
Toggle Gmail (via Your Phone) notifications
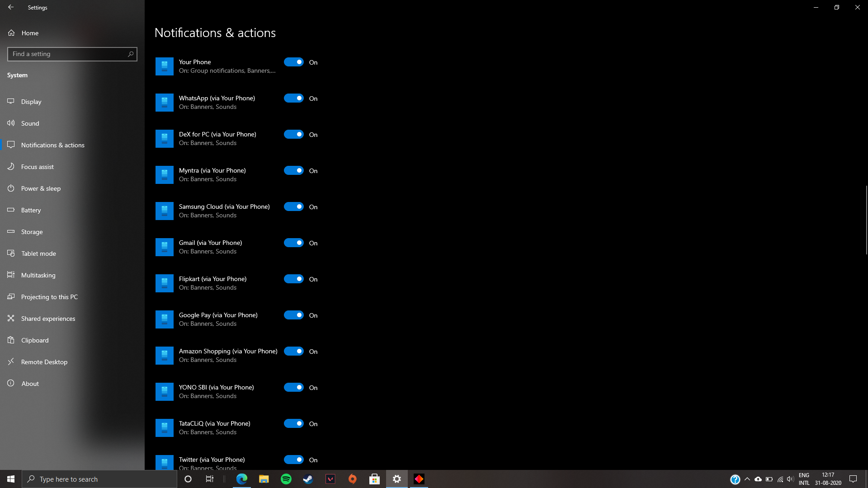[294, 243]
